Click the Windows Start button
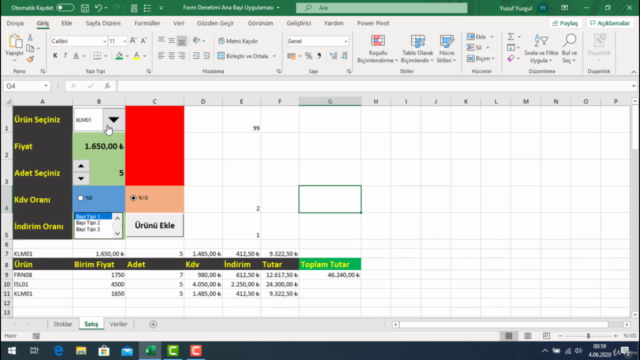 coord(12,351)
